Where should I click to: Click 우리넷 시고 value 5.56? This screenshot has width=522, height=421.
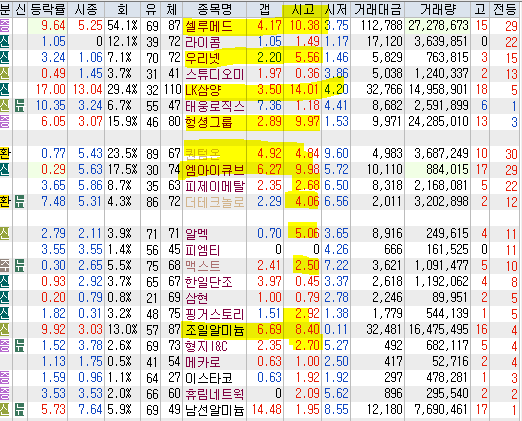307,58
